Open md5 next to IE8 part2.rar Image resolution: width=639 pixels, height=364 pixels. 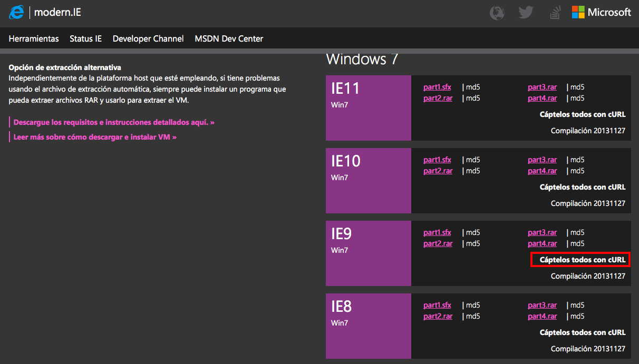tap(473, 316)
